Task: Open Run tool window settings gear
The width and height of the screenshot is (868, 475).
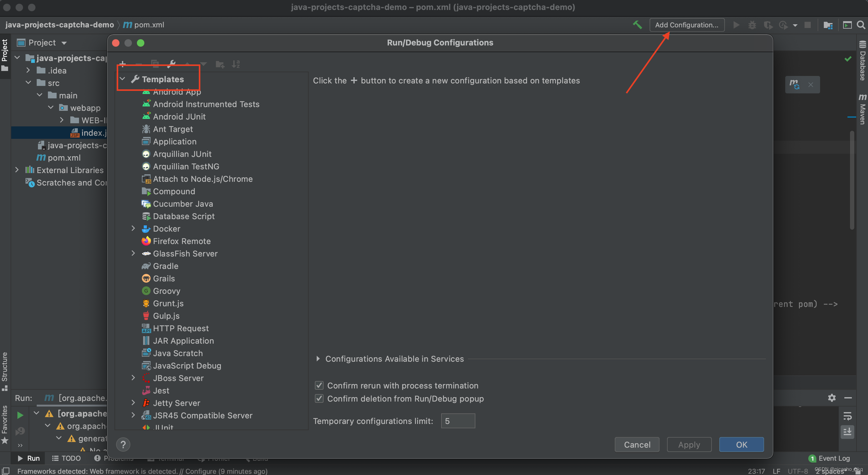Action: pyautogui.click(x=832, y=397)
